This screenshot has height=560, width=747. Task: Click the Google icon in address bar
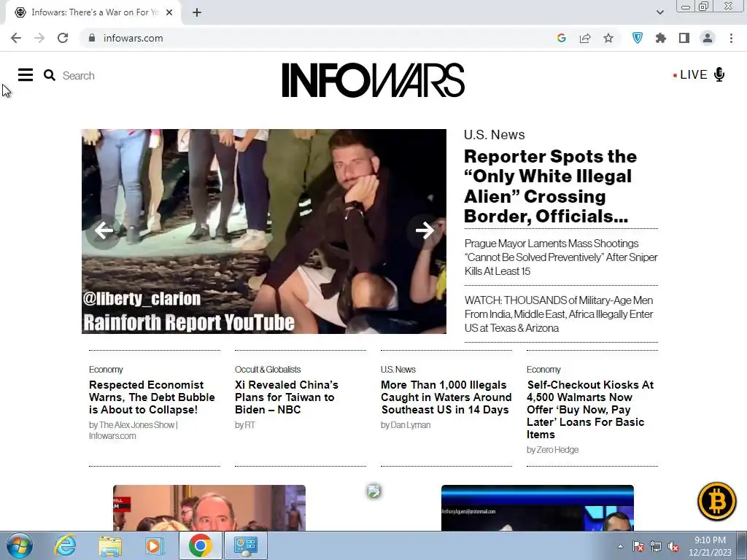click(561, 38)
